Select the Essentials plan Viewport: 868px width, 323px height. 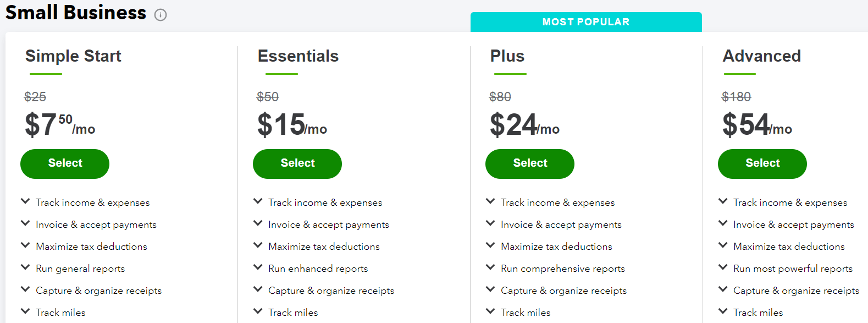297,163
